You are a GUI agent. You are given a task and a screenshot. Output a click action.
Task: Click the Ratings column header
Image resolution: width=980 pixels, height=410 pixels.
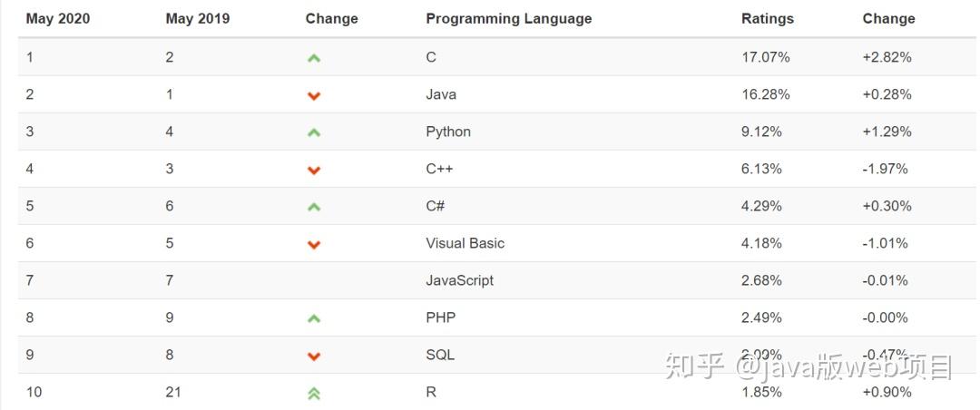click(x=767, y=18)
